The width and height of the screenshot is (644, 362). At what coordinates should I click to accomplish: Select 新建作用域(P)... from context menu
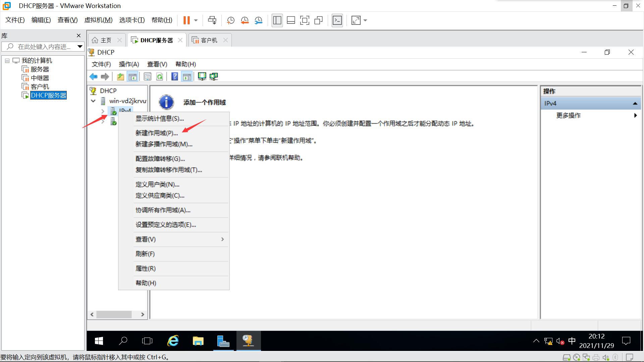157,133
